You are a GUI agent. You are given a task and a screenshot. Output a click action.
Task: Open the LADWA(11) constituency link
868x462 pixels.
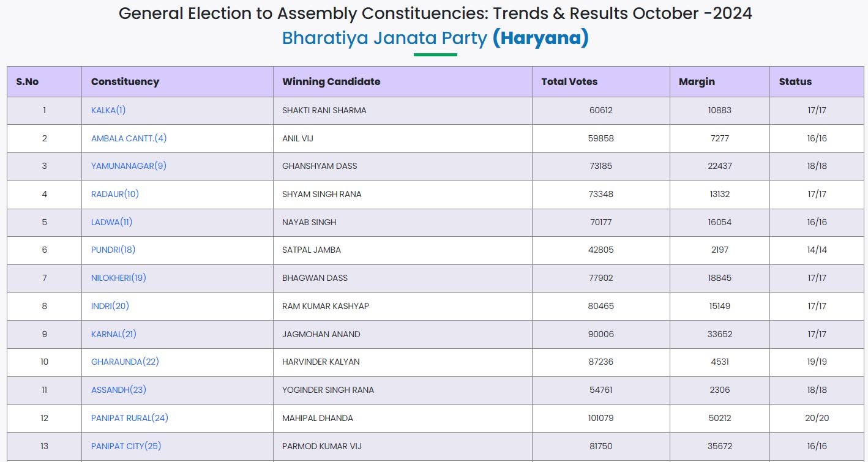coord(111,222)
